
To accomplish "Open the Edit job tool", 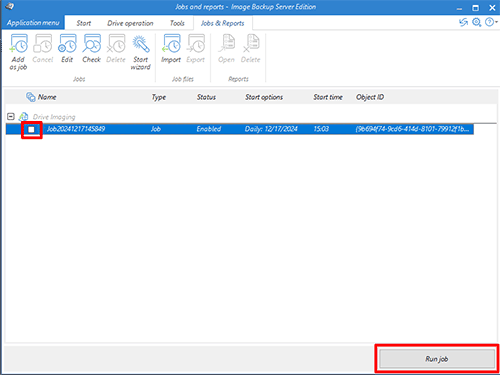I will (67, 49).
